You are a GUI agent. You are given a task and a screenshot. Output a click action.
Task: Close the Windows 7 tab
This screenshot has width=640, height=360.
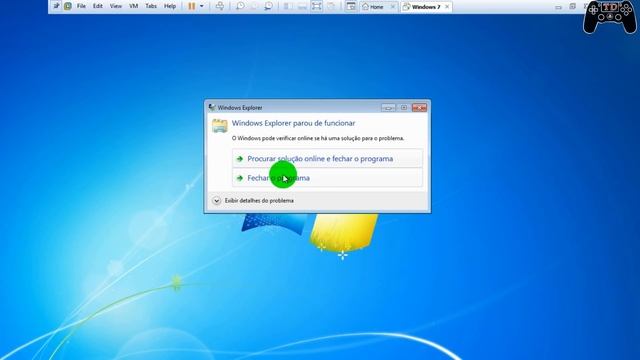tap(447, 7)
